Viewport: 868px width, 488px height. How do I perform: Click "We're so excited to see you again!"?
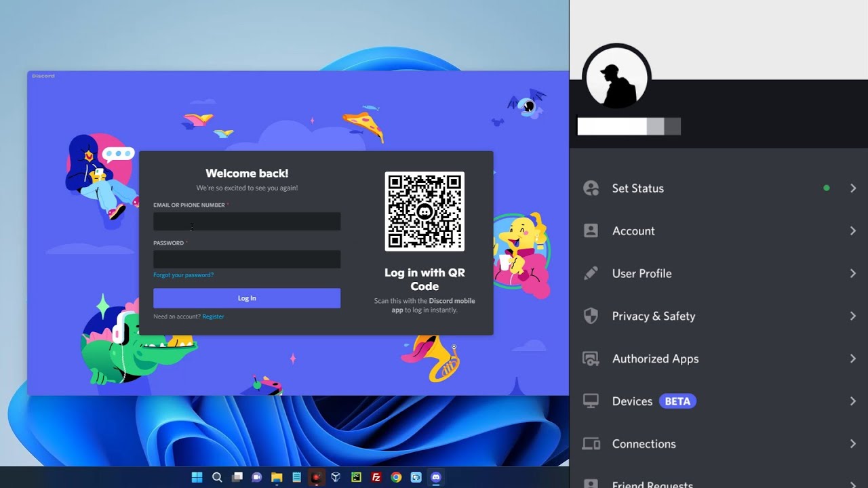point(247,188)
